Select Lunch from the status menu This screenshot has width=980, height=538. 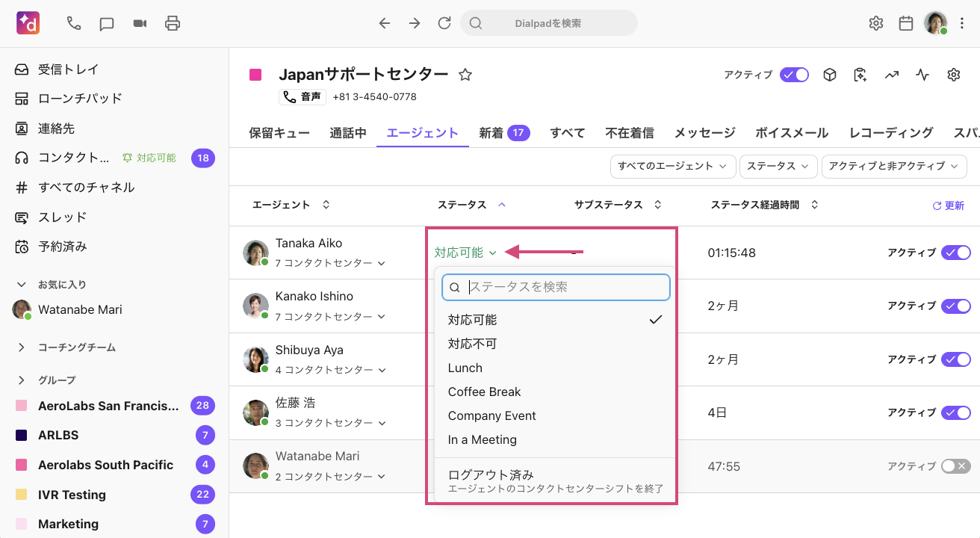point(465,368)
